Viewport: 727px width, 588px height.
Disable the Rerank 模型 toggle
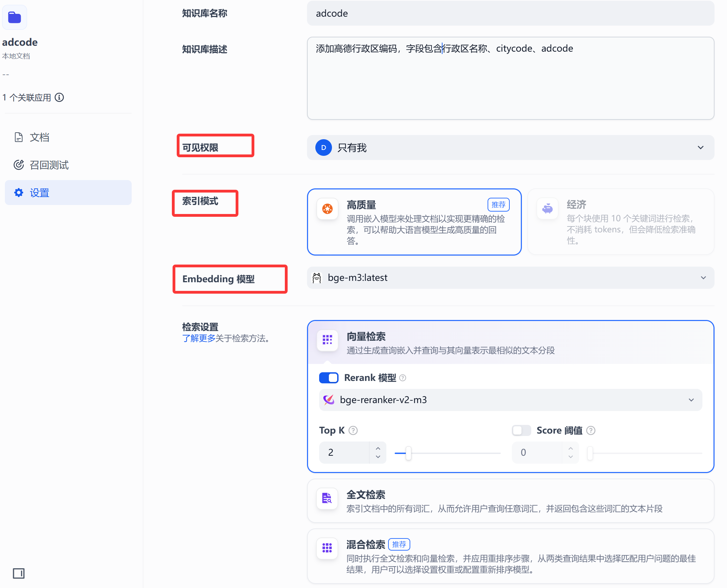tap(329, 378)
